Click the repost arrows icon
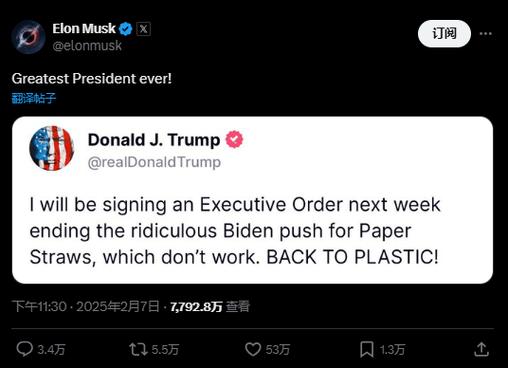Image resolution: width=508 pixels, height=368 pixels. [x=138, y=349]
